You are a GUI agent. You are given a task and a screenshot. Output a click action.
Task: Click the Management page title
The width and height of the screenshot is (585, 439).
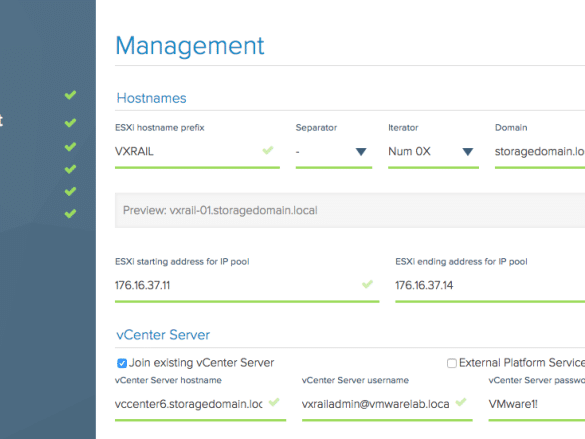pos(190,46)
